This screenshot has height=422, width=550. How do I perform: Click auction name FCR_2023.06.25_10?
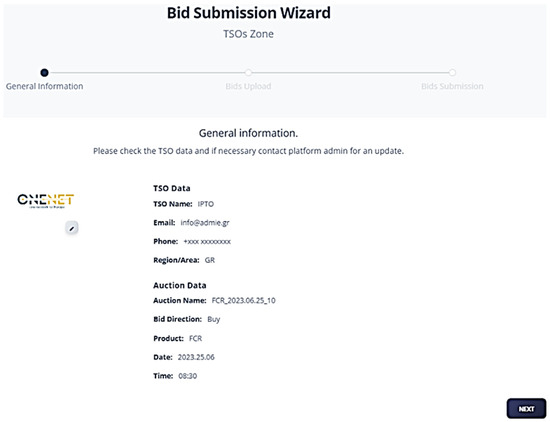(244, 301)
